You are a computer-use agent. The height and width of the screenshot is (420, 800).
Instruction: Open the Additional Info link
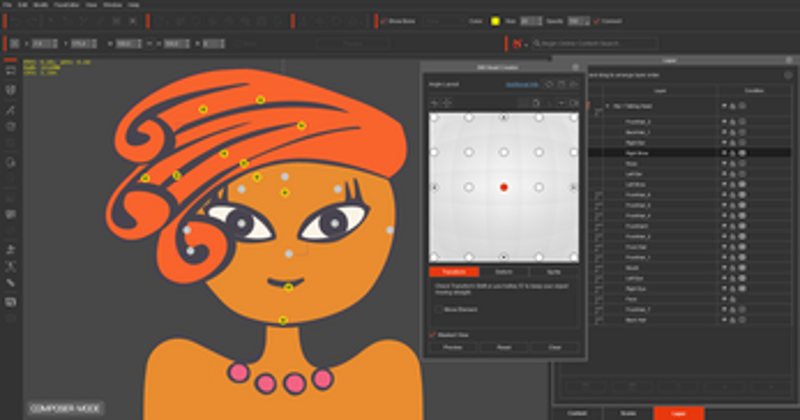(522, 85)
